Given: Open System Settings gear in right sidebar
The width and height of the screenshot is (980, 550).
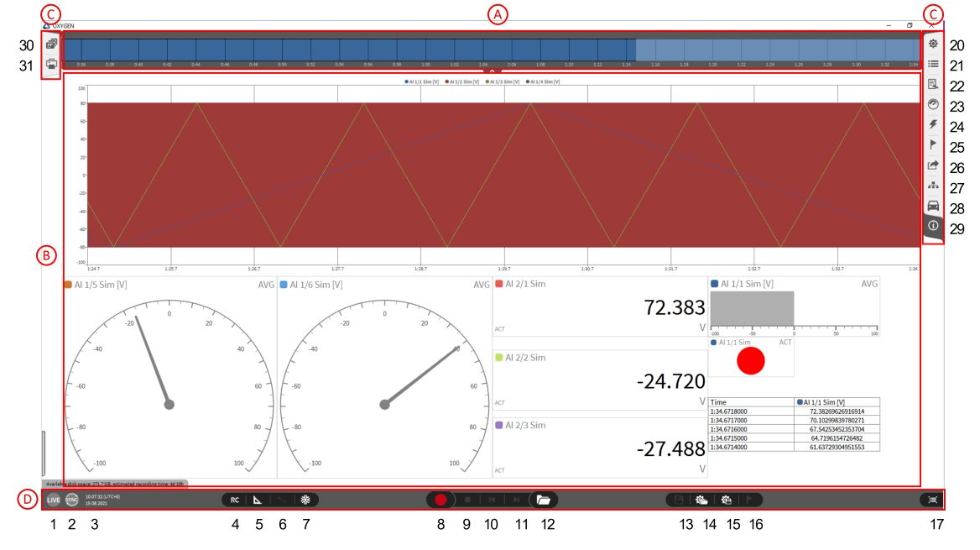Looking at the screenshot, I should (932, 44).
